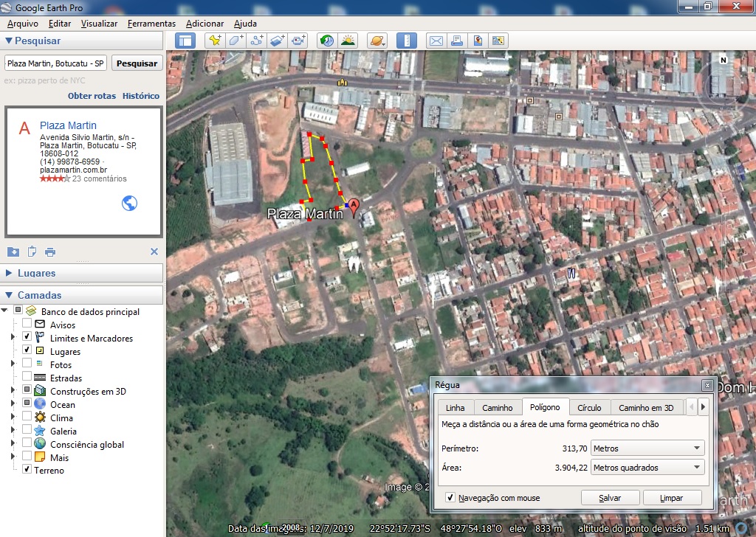Open the Editar menu

click(x=60, y=24)
